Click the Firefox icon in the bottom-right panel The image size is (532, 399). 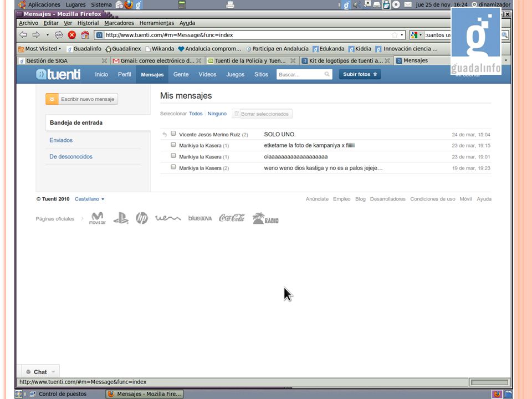(x=497, y=394)
